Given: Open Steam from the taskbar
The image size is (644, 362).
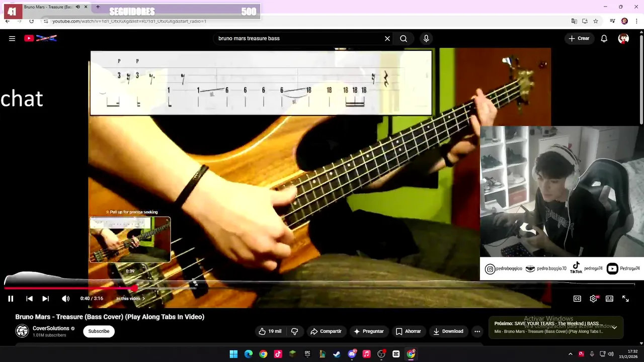Looking at the screenshot, I should coord(337,354).
